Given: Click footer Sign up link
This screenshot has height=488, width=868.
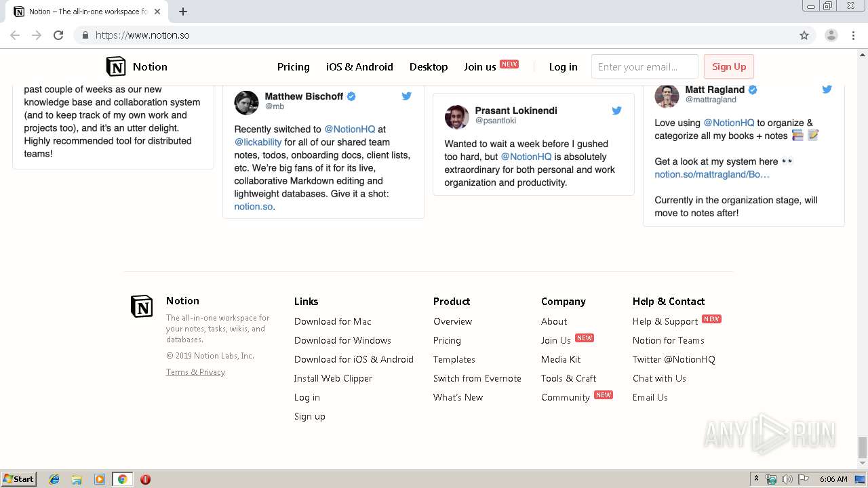Looking at the screenshot, I should point(310,416).
